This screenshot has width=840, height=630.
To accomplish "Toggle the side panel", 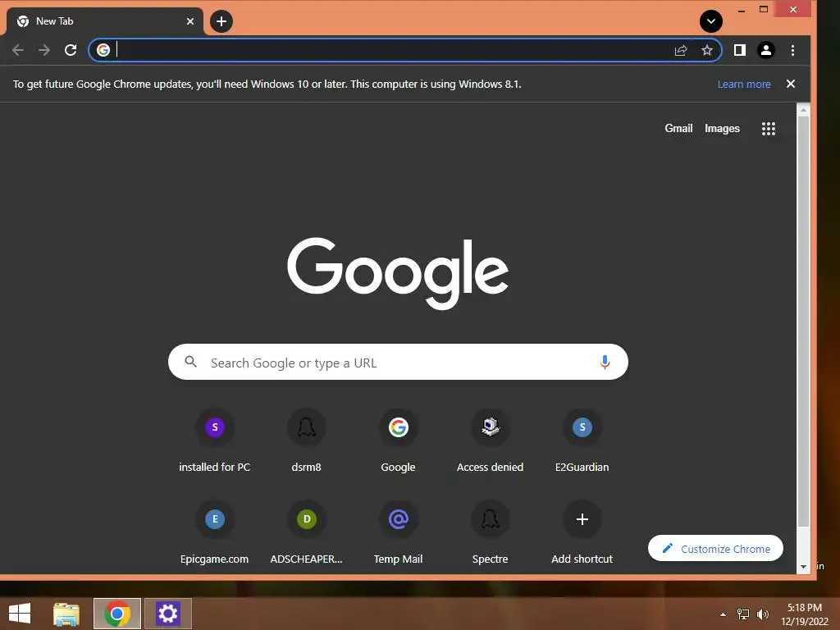I will (740, 50).
